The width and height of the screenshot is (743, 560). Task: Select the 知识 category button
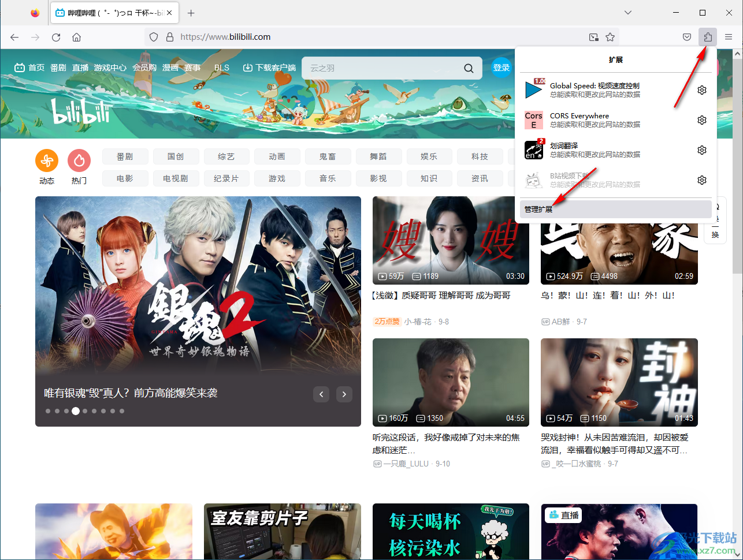[x=429, y=178]
